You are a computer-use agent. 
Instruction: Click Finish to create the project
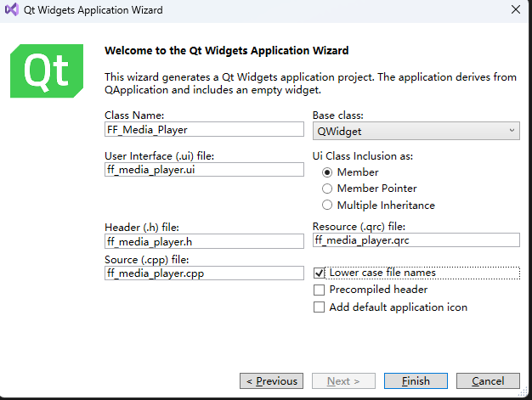[416, 381]
